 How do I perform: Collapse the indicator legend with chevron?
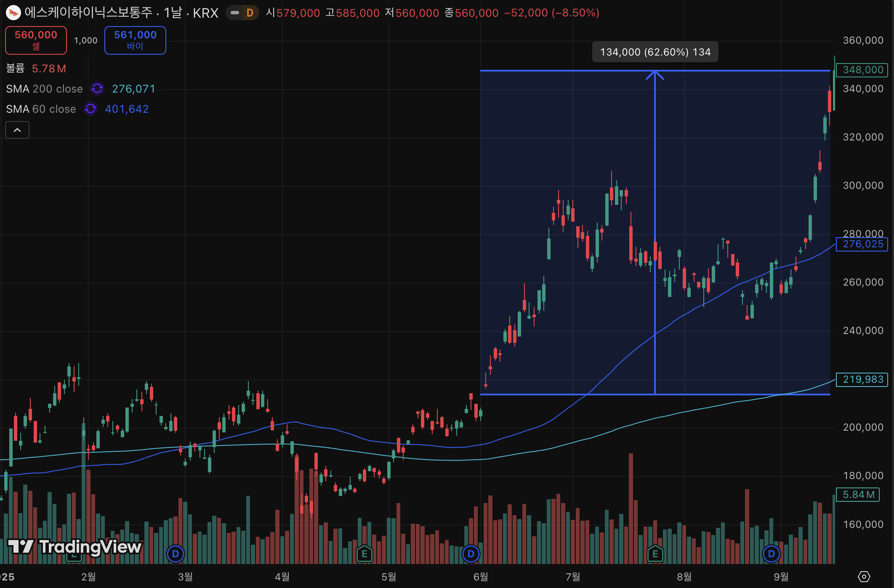(x=17, y=130)
